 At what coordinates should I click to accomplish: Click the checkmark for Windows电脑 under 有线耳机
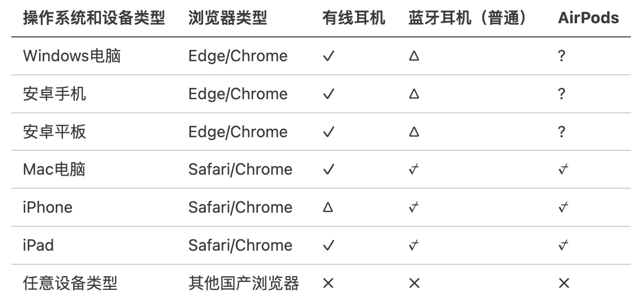click(328, 56)
